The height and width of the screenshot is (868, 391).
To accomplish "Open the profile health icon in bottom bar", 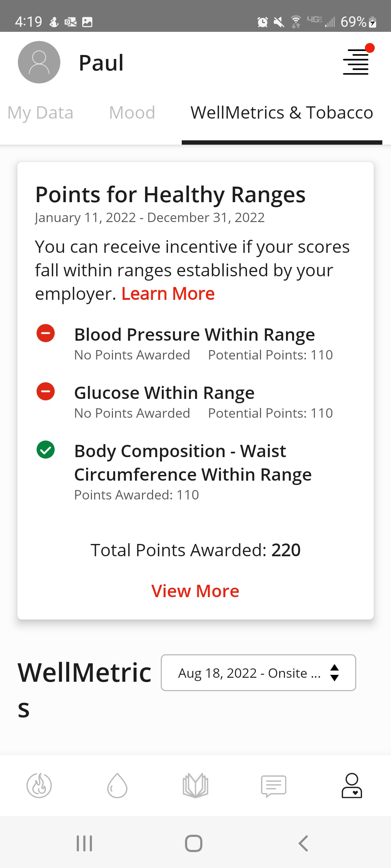I will 352,786.
